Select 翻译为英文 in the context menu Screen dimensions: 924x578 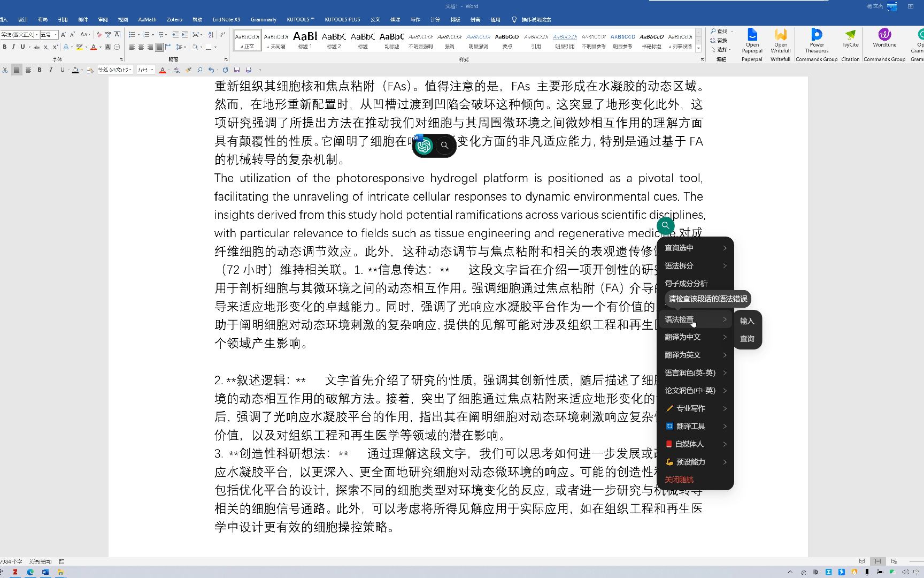click(x=695, y=355)
